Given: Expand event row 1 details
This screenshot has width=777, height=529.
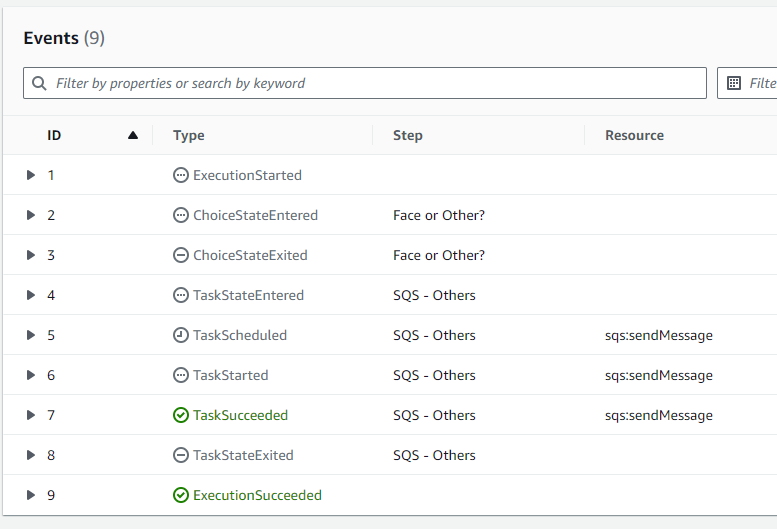Looking at the screenshot, I should coord(31,175).
